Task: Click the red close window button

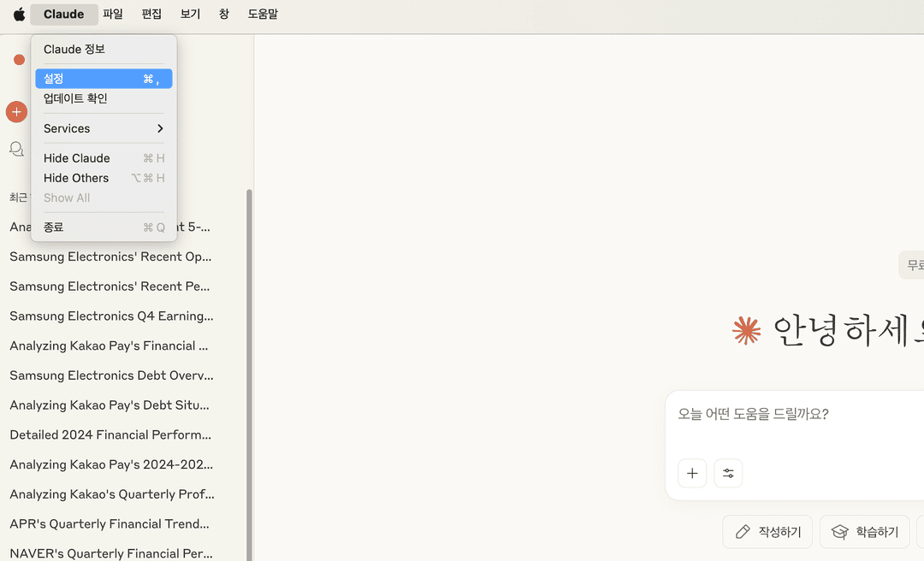Action: click(20, 60)
